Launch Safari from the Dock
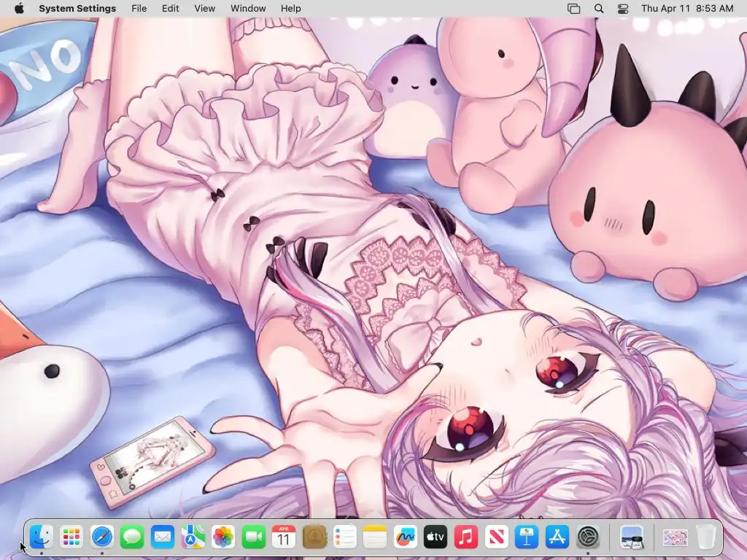Viewport: 747px width, 560px height. pyautogui.click(x=102, y=537)
